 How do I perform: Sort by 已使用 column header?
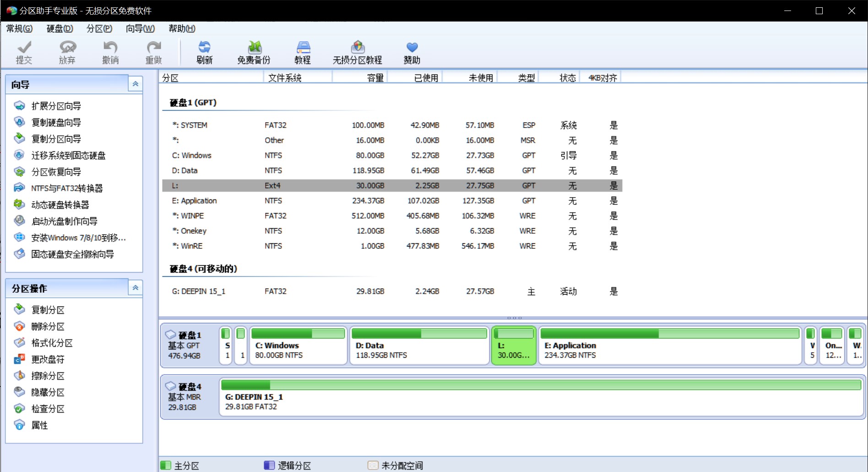[x=415, y=78]
